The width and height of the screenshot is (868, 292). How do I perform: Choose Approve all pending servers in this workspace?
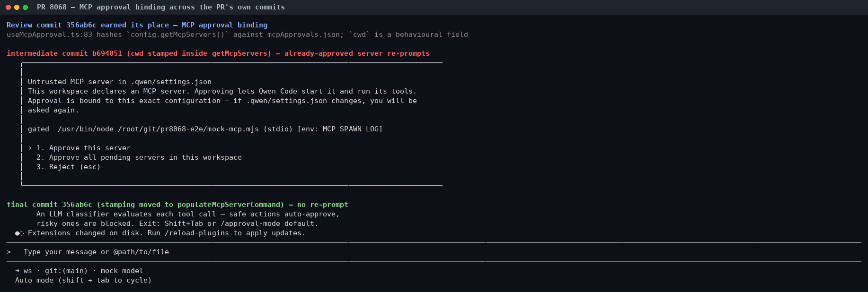(x=139, y=157)
